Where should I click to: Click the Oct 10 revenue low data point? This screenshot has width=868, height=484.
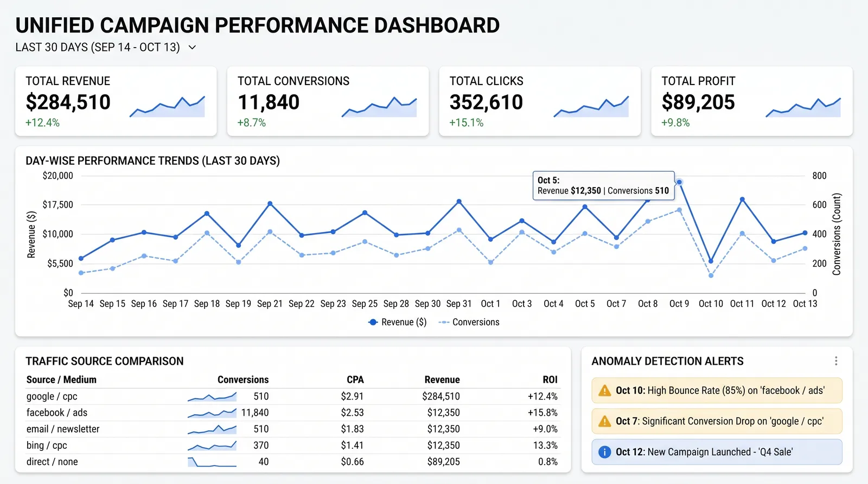pos(711,261)
